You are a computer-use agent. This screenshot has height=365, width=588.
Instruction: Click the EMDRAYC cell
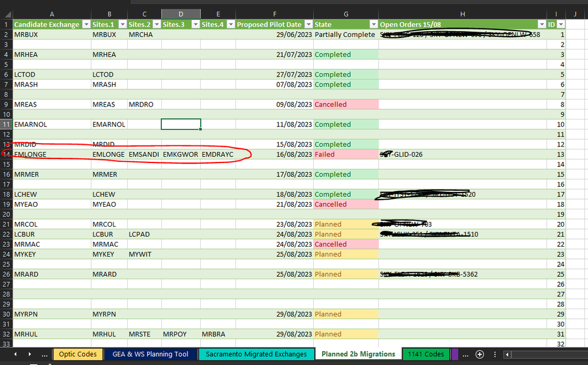(x=218, y=154)
